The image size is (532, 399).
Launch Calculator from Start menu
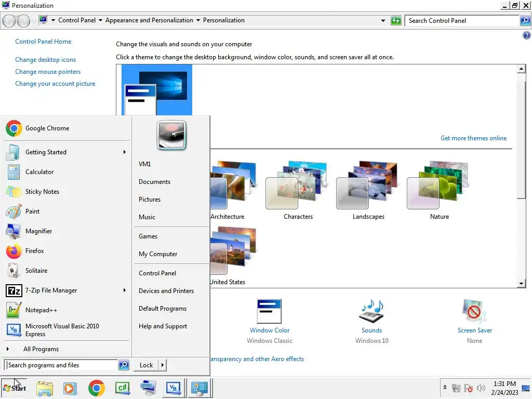(x=67, y=172)
